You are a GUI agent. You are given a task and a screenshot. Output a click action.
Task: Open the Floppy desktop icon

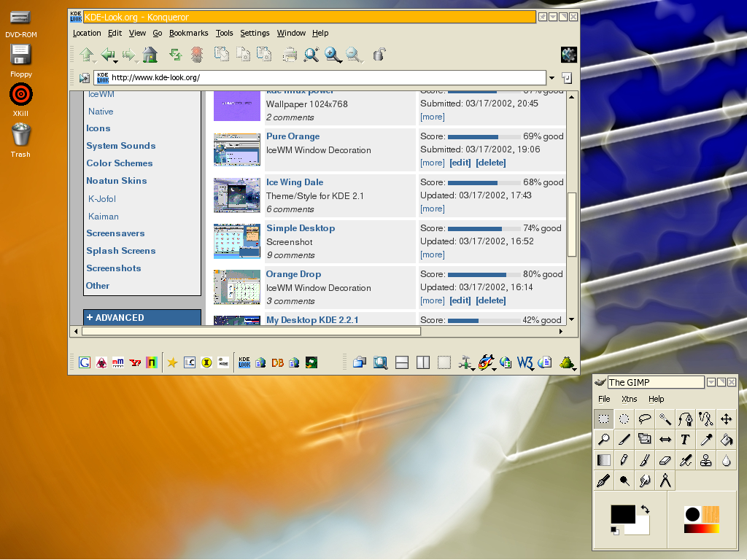coord(20,61)
